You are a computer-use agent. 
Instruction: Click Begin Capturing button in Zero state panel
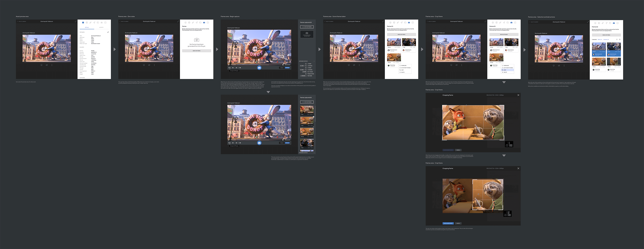point(197,51)
